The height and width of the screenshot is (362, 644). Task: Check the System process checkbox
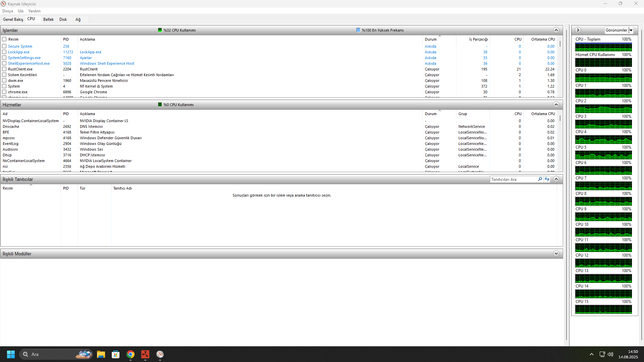tap(4, 86)
